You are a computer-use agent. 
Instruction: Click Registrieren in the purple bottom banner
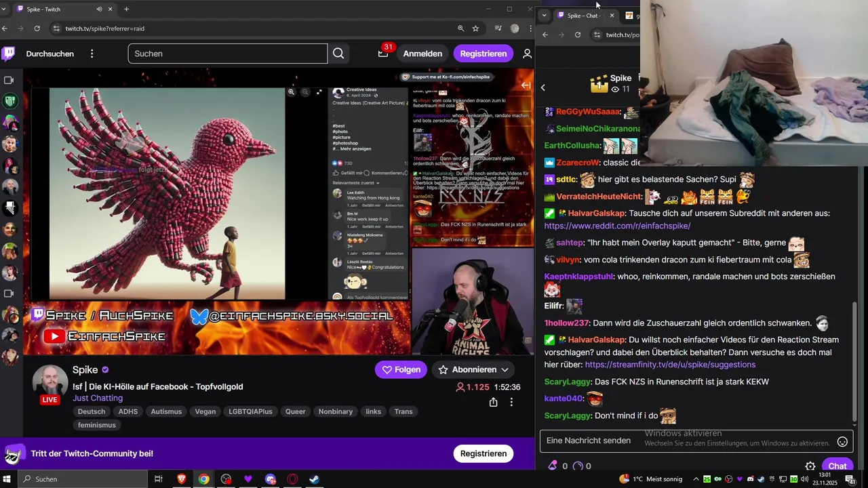point(484,453)
